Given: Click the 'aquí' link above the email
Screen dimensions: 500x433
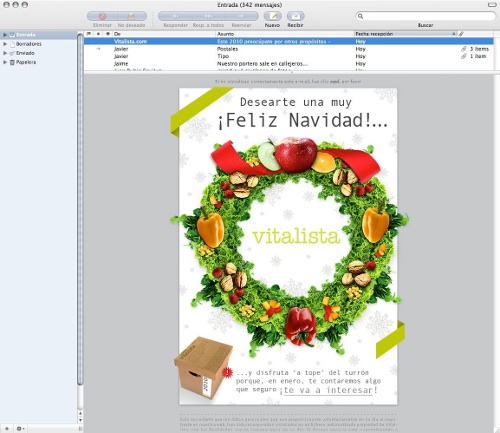Looking at the screenshot, I should pos(334,81).
